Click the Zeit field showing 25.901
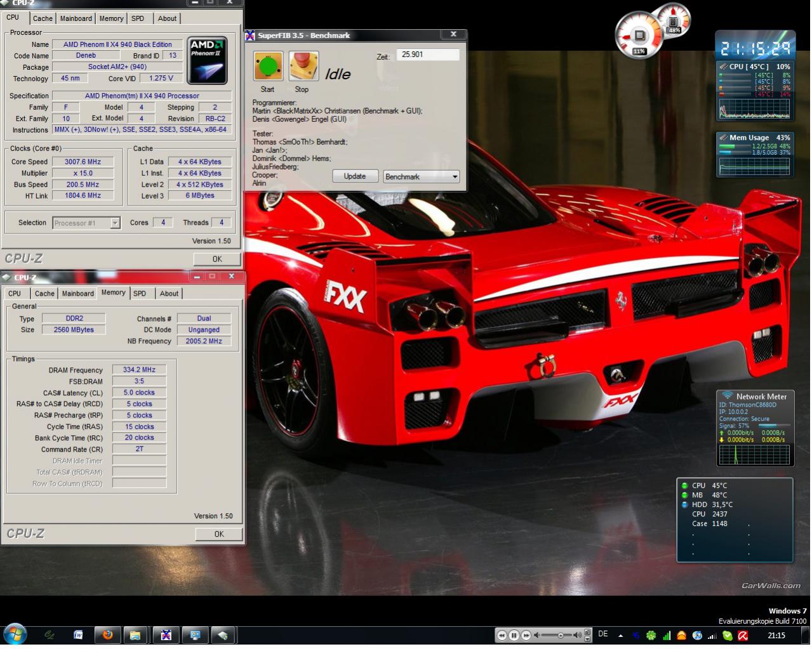 click(x=428, y=55)
